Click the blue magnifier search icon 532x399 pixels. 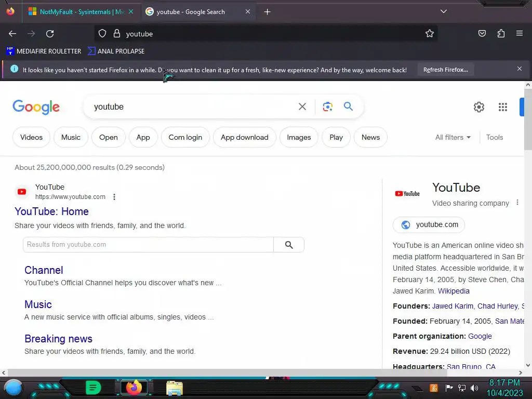pyautogui.click(x=348, y=107)
